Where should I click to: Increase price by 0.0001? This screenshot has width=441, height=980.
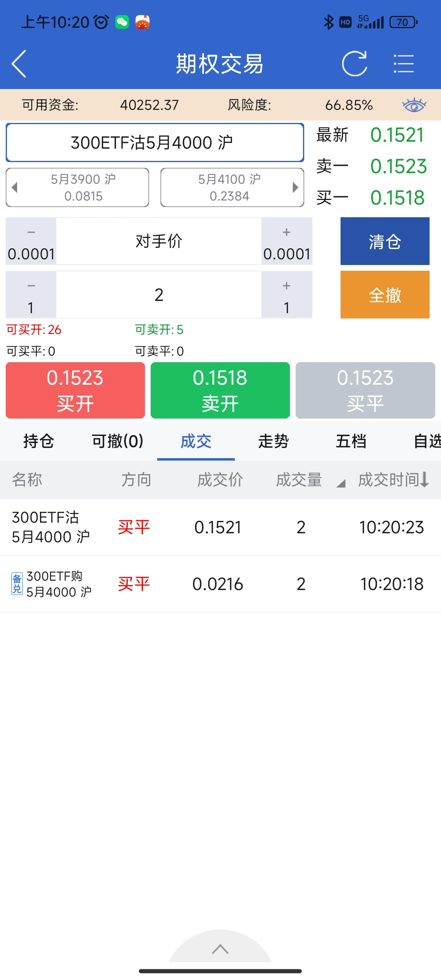pos(287,241)
